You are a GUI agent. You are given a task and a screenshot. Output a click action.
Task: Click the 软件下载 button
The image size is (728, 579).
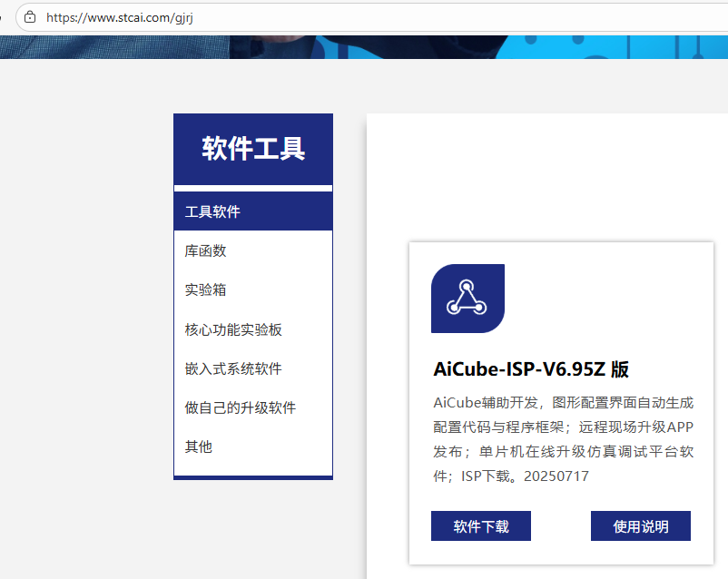[x=480, y=526]
